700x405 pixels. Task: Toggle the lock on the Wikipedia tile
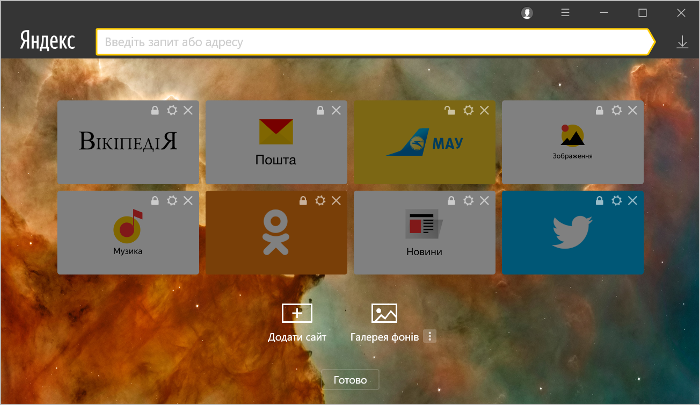(x=155, y=110)
